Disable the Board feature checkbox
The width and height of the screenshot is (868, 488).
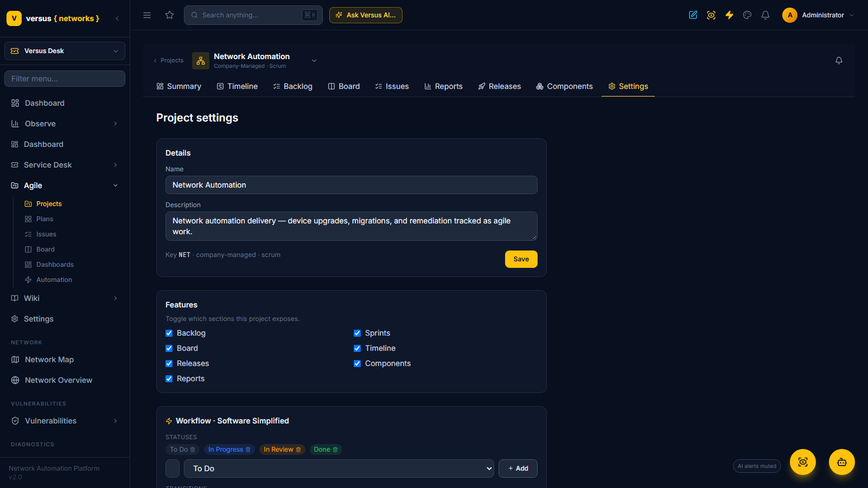click(169, 348)
